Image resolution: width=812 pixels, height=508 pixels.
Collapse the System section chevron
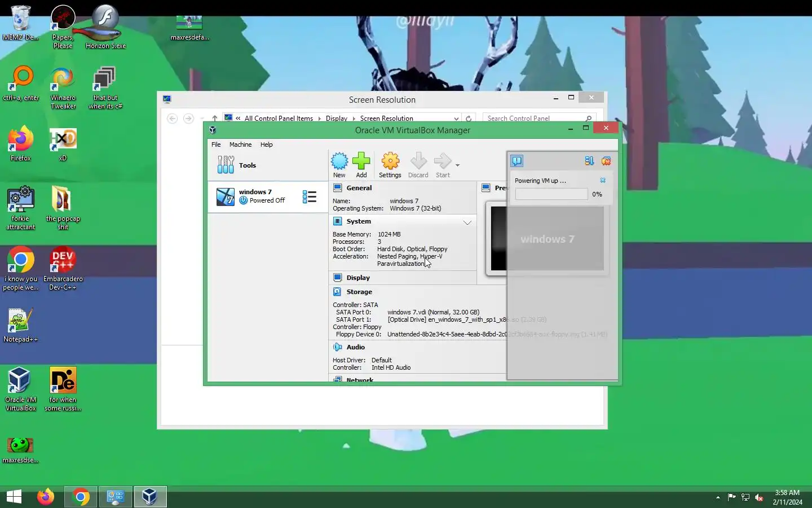point(467,222)
